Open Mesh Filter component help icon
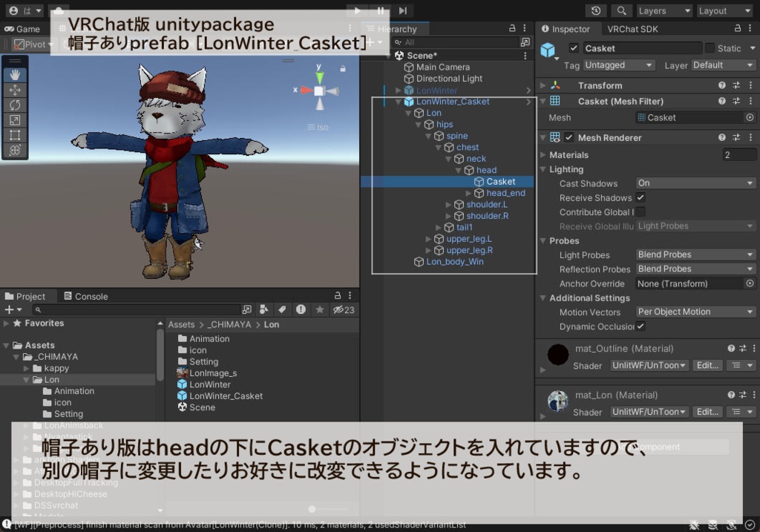 (x=721, y=101)
